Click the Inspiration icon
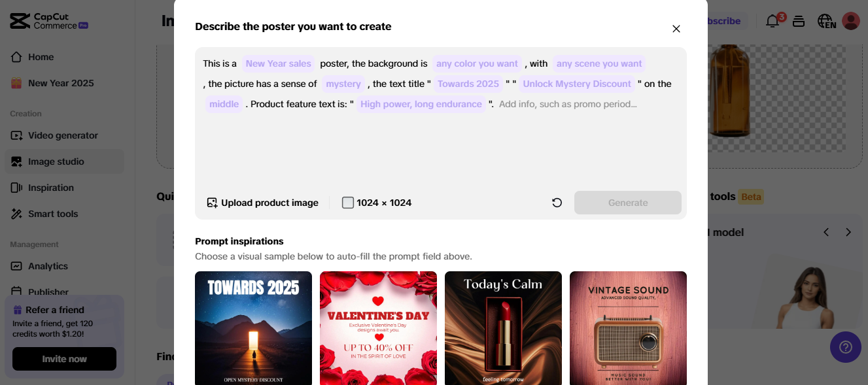 16,188
